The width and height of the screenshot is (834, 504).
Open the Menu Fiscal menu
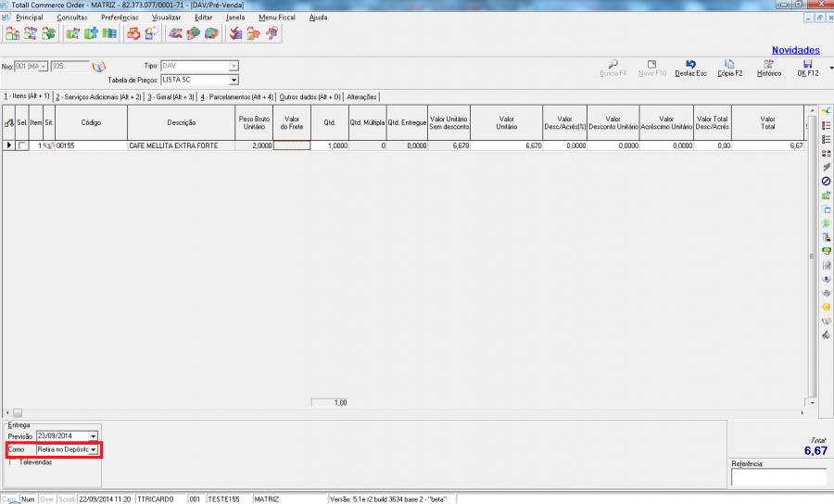point(279,18)
